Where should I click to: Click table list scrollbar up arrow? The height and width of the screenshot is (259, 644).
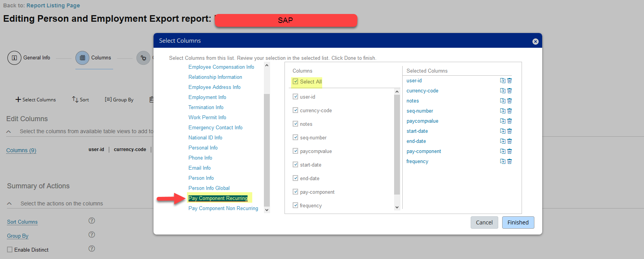(267, 65)
